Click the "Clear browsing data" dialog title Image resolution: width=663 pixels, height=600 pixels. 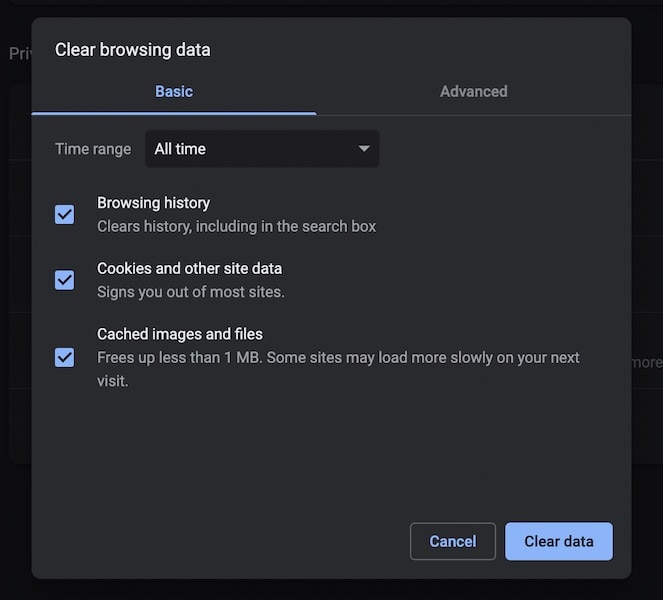(132, 50)
